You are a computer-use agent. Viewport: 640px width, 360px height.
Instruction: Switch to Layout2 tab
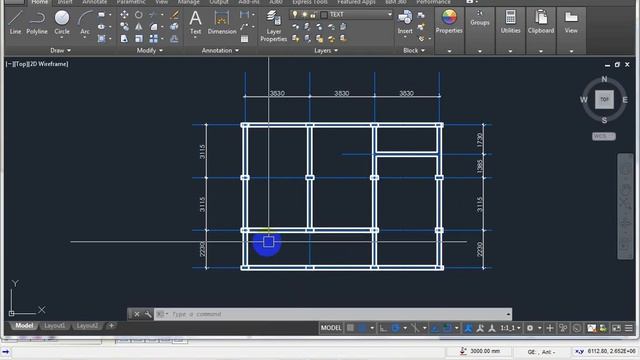click(x=87, y=326)
